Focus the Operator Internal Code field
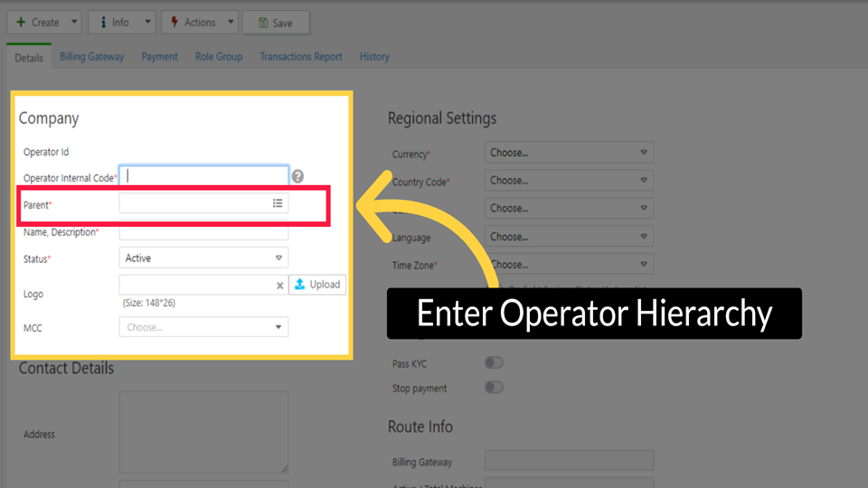Image resolution: width=868 pixels, height=488 pixels. point(204,177)
